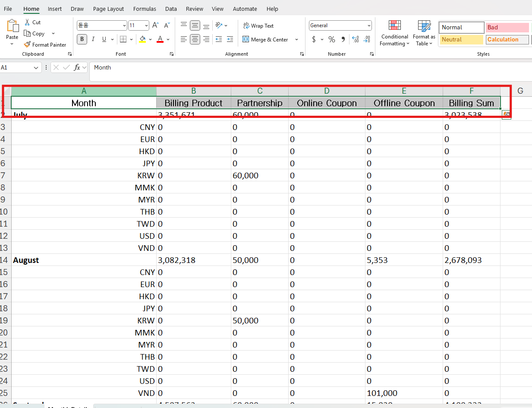Apply the Comma Style number format
The image size is (532, 408).
click(x=343, y=39)
